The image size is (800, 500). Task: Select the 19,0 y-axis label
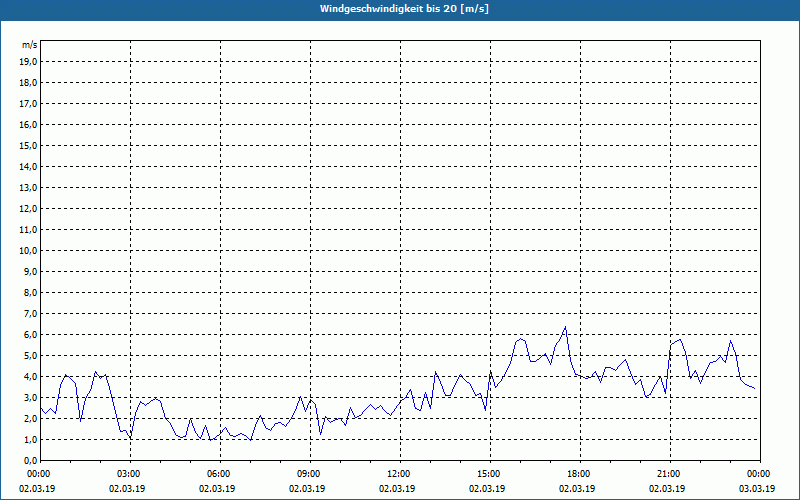(x=29, y=61)
